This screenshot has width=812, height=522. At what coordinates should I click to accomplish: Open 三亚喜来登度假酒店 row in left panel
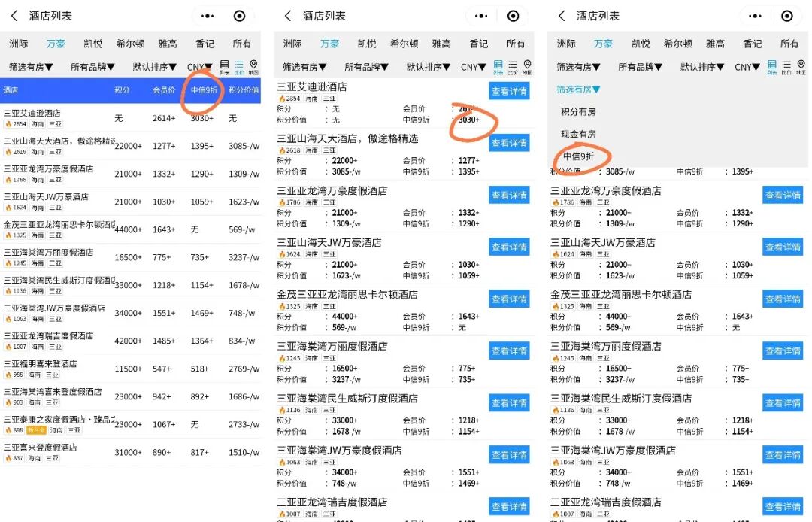(x=131, y=452)
